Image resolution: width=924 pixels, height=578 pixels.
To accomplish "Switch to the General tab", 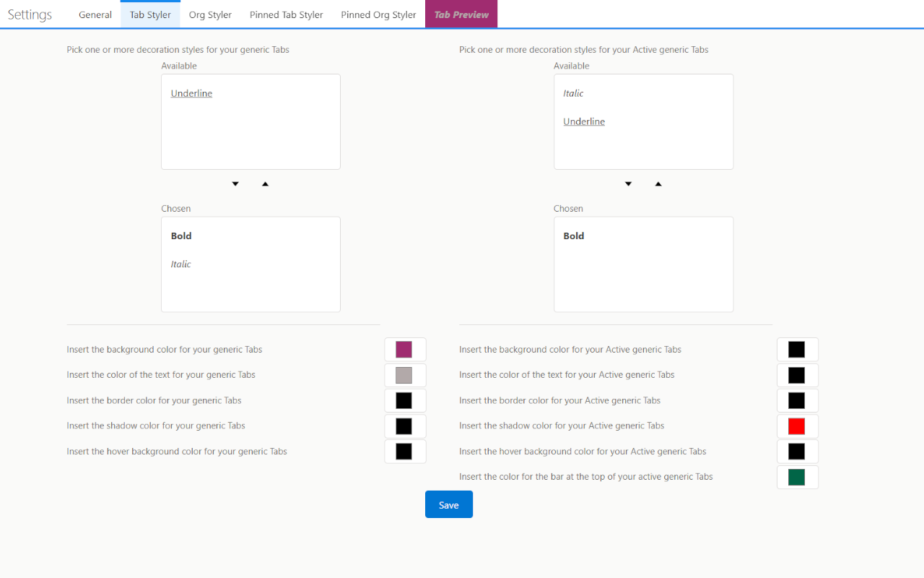I will 95,14.
